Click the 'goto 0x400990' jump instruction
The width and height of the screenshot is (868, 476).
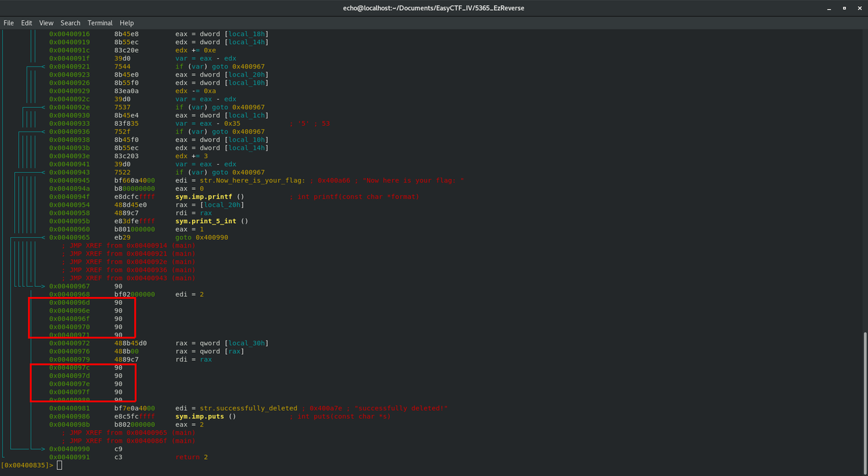(x=201, y=237)
